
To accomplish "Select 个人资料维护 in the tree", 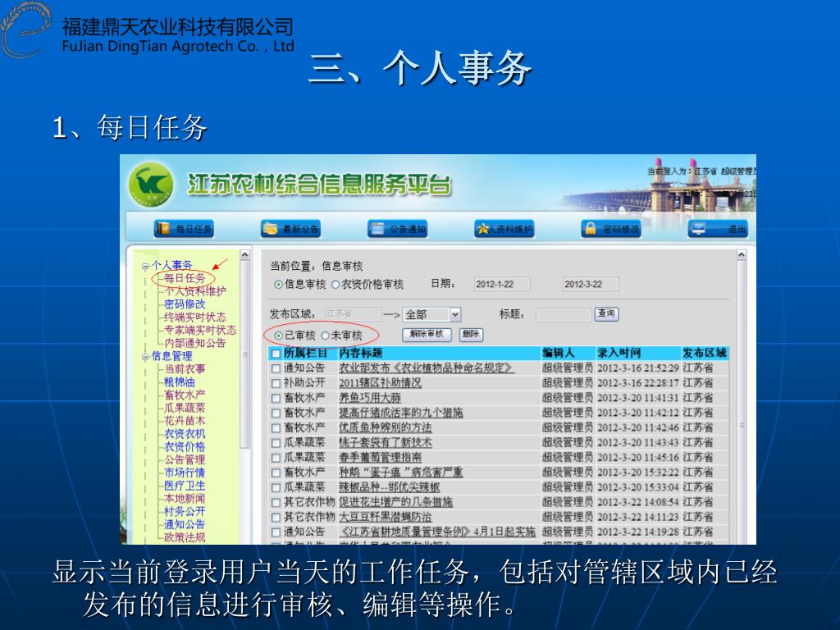I will [x=195, y=291].
